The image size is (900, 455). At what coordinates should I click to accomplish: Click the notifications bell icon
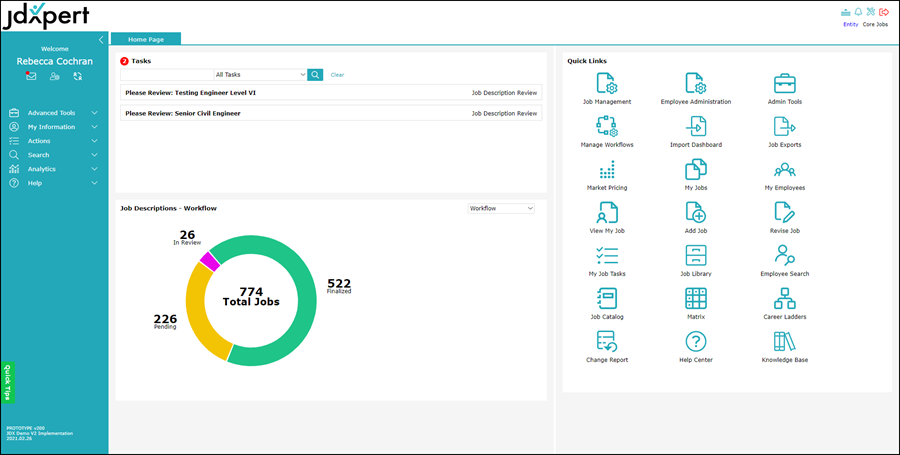(x=858, y=12)
